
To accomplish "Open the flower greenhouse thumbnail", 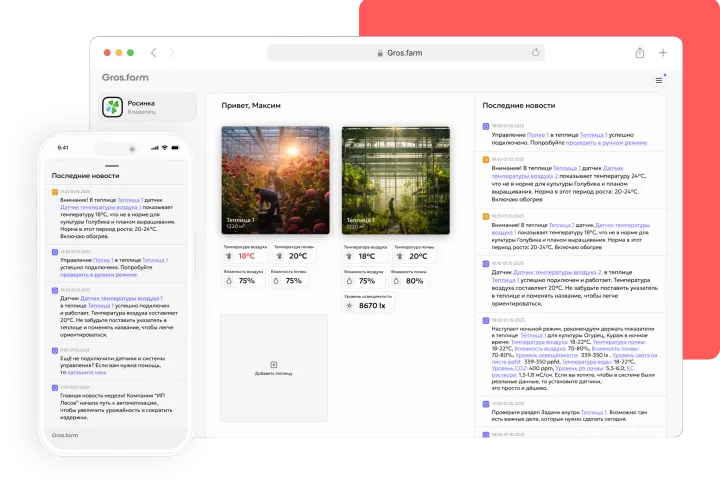I will point(276,180).
